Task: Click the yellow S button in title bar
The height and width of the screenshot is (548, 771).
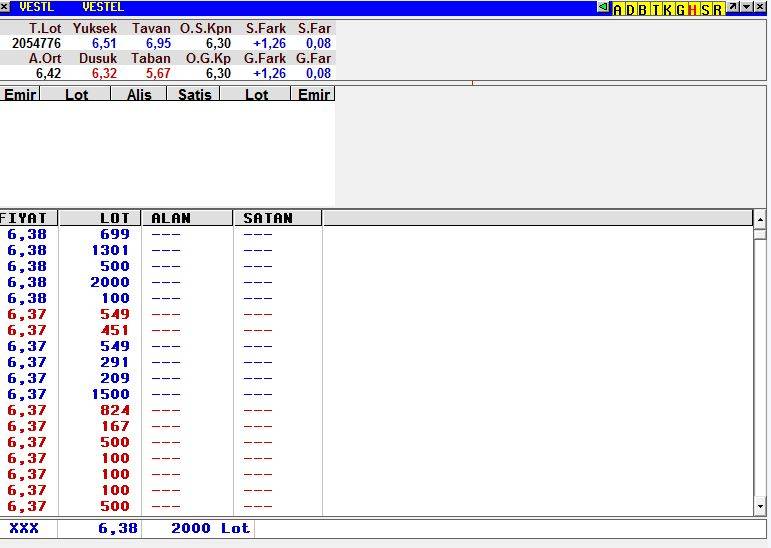Action: 705,9
